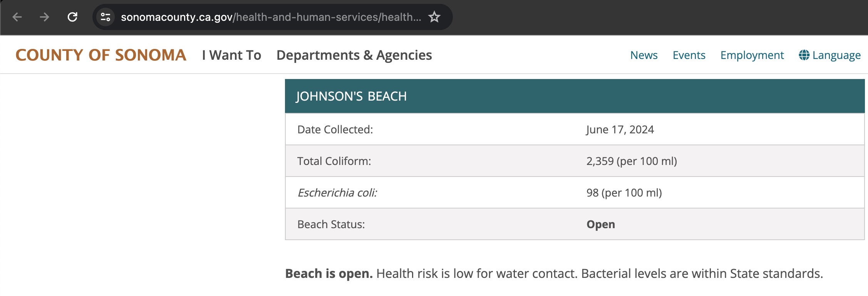Click the browser forward arrow

pos(45,17)
